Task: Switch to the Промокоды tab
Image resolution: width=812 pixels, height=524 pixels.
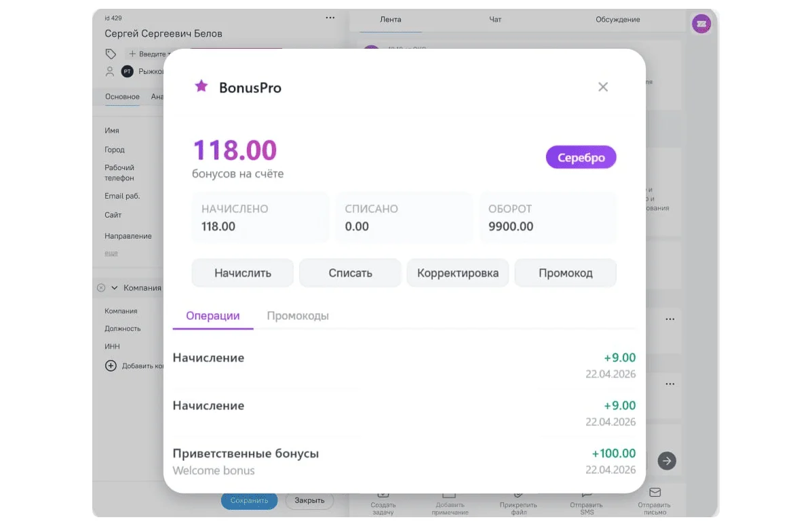Action: [x=298, y=315]
